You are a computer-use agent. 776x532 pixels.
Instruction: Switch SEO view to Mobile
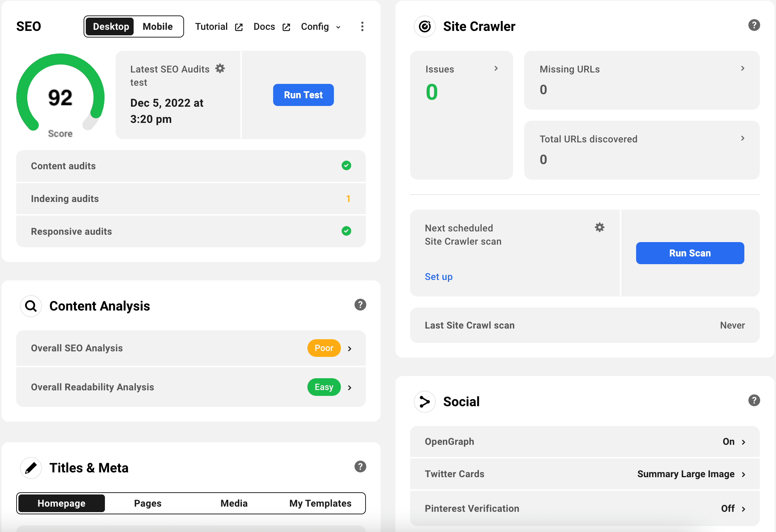click(158, 26)
